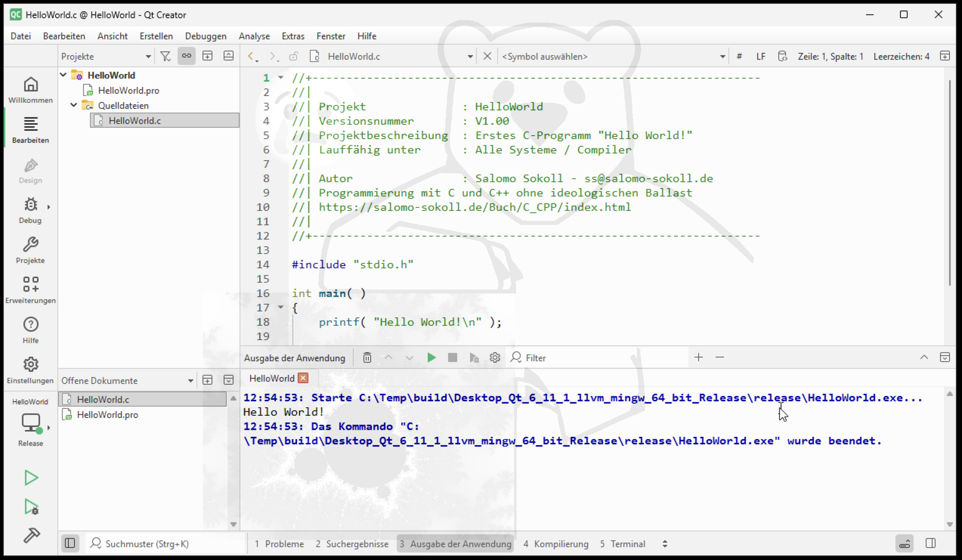Click the Leerzeichen: 4 indentation setting
The image size is (962, 560).
click(x=901, y=57)
